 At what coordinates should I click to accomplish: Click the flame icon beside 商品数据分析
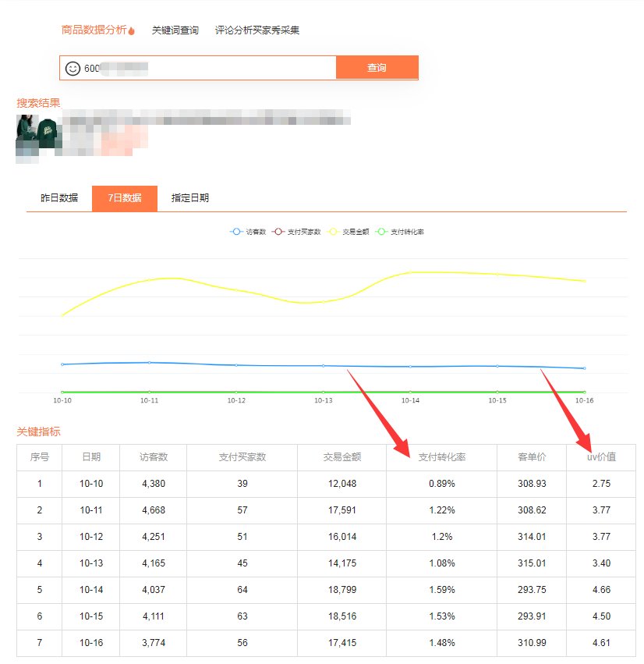[132, 30]
